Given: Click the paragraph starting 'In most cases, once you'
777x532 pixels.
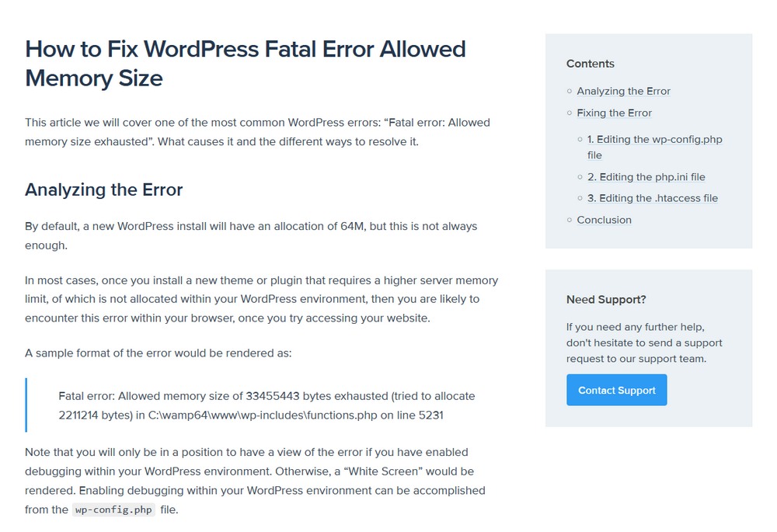Looking at the screenshot, I should pyautogui.click(x=261, y=299).
